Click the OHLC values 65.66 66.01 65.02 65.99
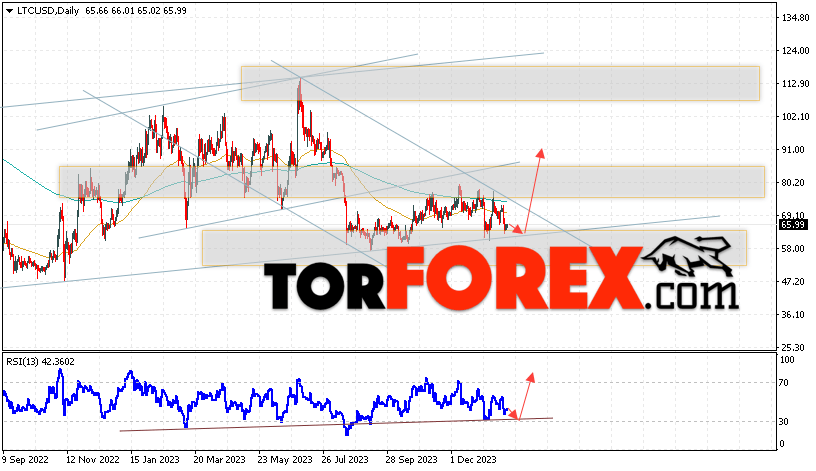This screenshot has height=471, width=816. (136, 10)
